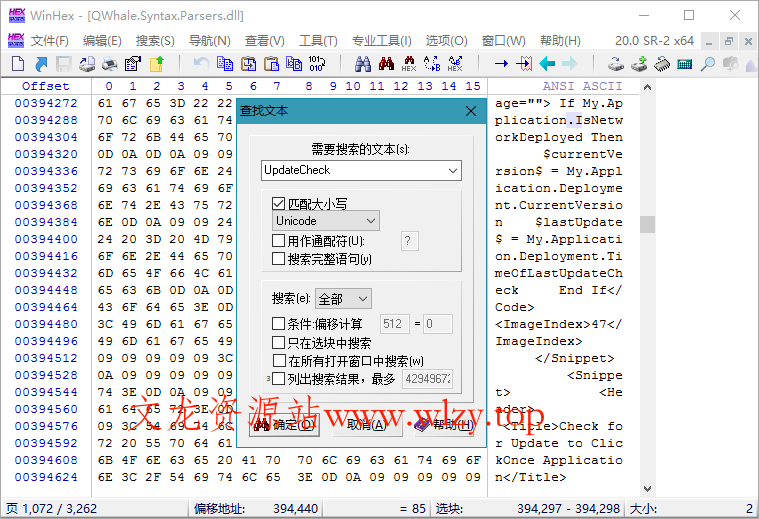Enable the 搜索完整语句 checkbox
This screenshot has height=519, width=759.
(x=278, y=259)
